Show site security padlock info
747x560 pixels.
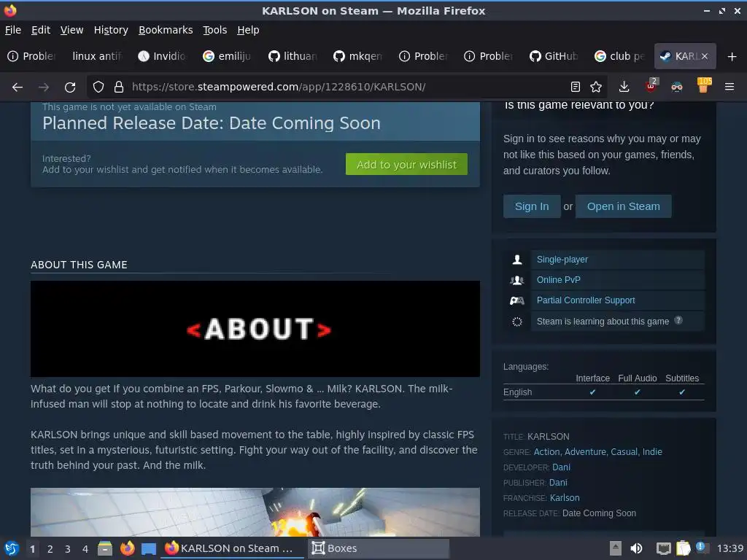[119, 87]
